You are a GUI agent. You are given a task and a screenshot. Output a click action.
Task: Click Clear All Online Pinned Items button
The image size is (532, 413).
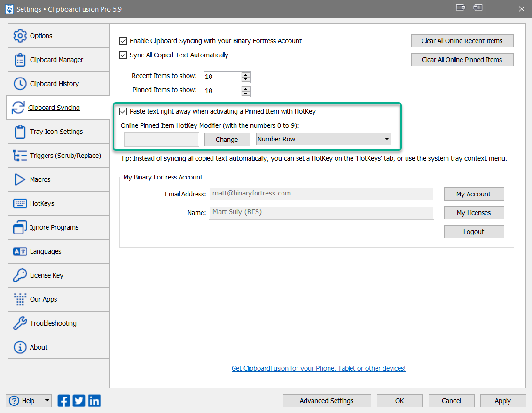click(x=462, y=60)
